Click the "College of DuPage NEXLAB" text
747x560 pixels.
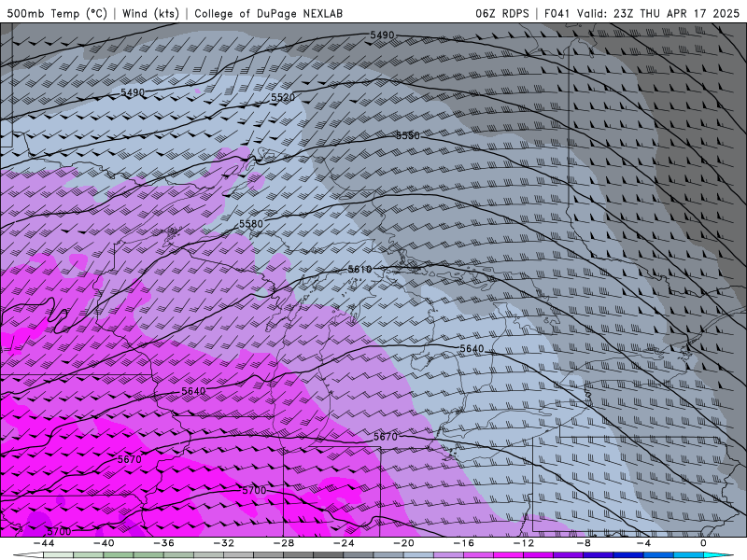[268, 13]
